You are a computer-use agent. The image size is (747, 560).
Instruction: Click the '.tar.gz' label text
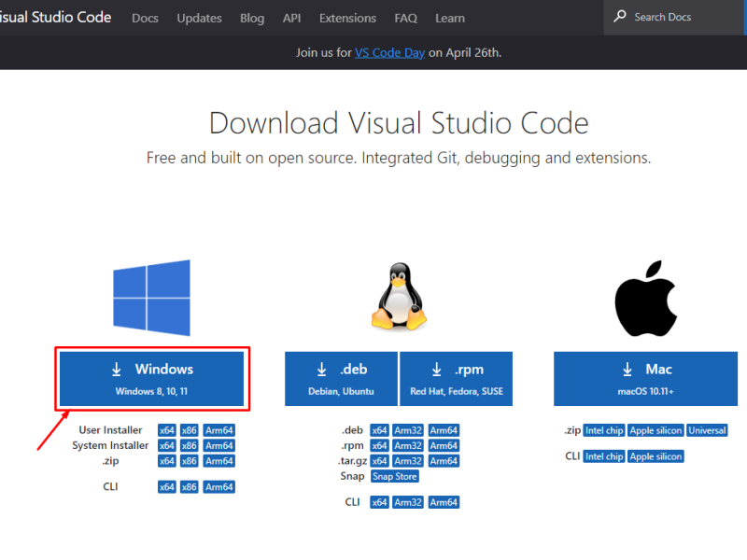[353, 460]
